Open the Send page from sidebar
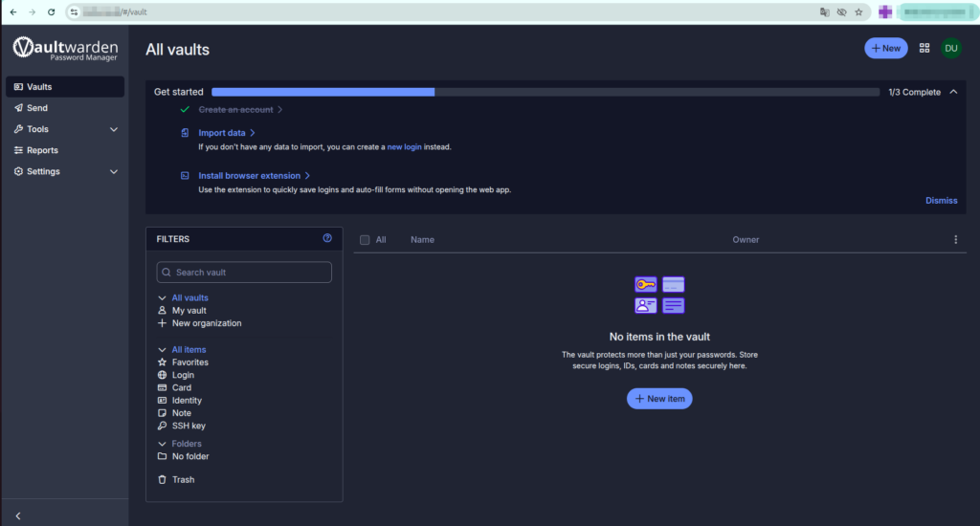The width and height of the screenshot is (980, 526). click(36, 108)
